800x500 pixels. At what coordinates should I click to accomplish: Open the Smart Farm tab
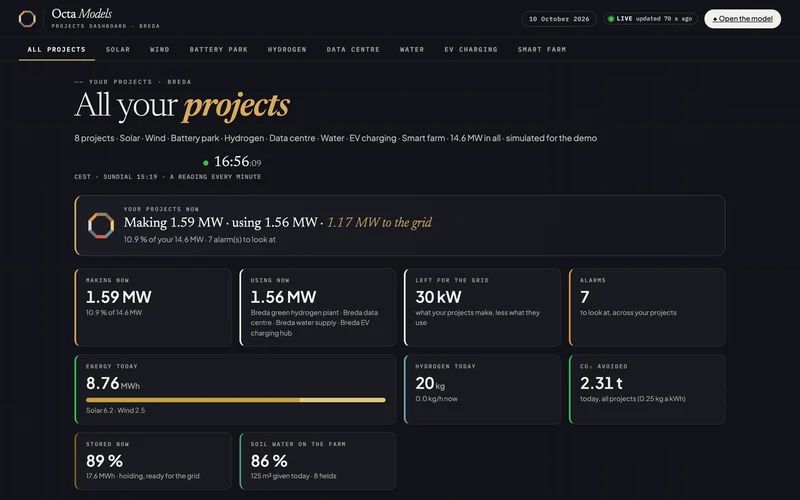542,49
